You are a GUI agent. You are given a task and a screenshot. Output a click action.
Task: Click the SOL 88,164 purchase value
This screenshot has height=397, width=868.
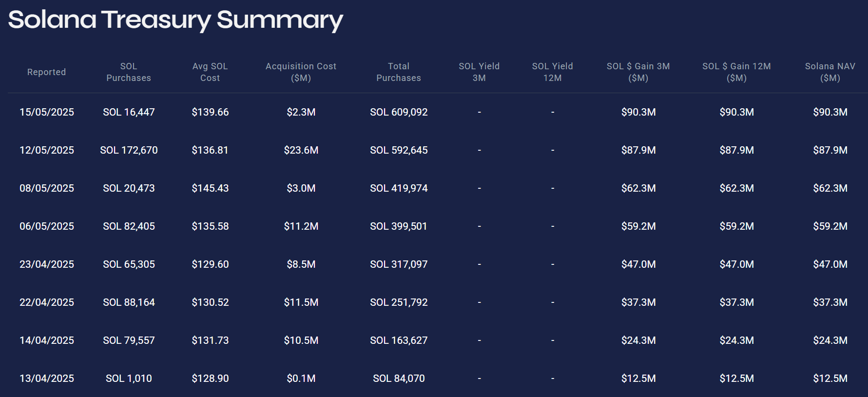tap(129, 302)
